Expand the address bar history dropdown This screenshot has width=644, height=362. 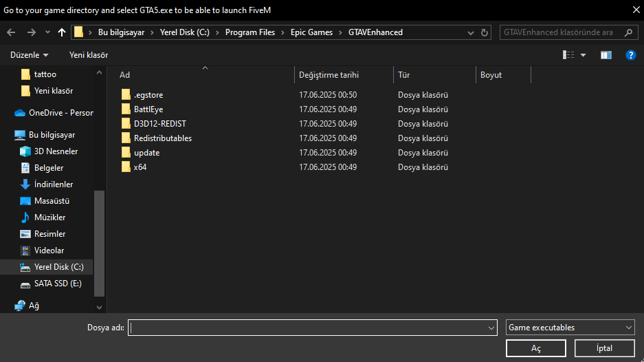click(x=471, y=32)
